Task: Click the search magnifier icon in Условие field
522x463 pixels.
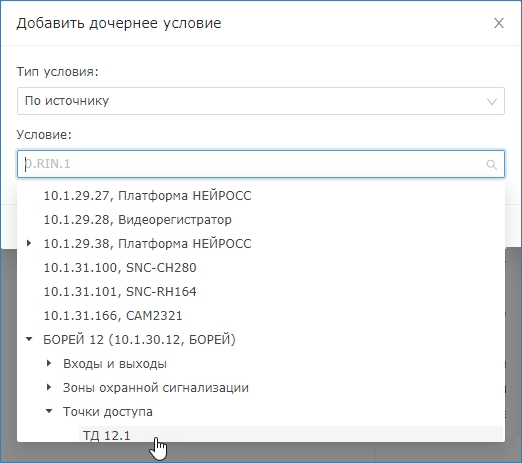Action: click(492, 164)
